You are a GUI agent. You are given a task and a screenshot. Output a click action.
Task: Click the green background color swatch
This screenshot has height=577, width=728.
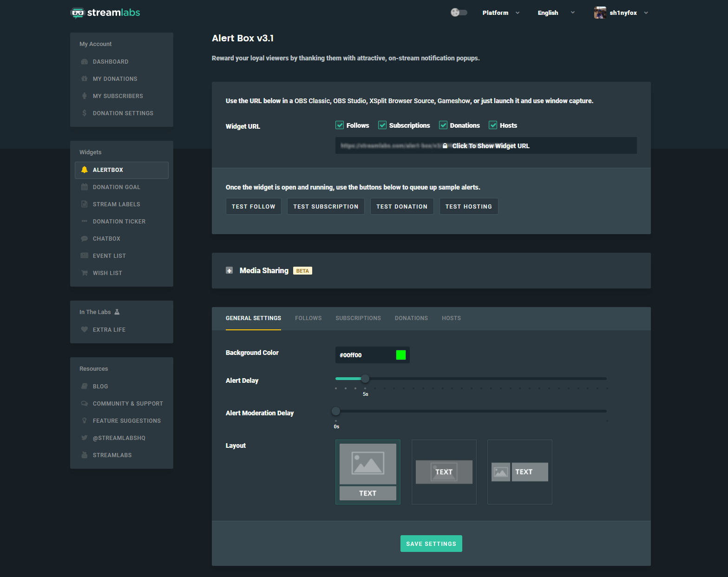pyautogui.click(x=401, y=355)
